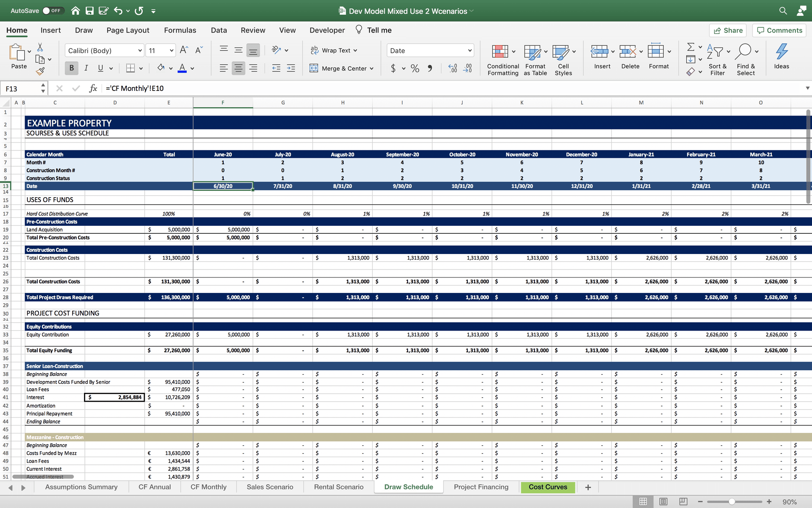This screenshot has height=508, width=812.
Task: Switch to Cost Curves sheet tab
Action: point(548,487)
